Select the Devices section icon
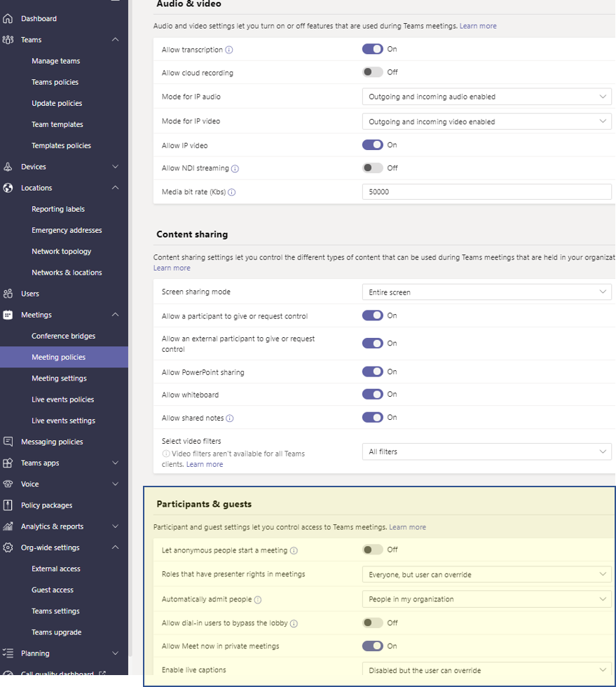 [x=11, y=167]
